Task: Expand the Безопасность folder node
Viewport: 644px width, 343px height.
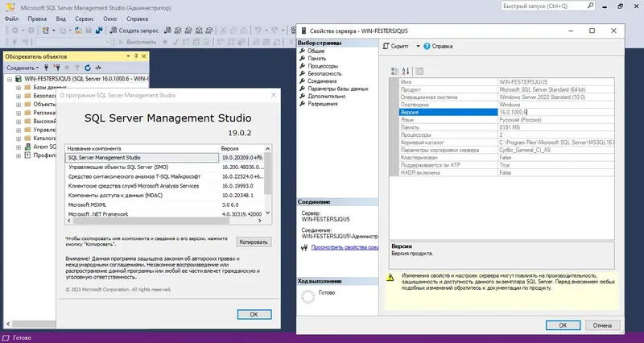Action: pos(19,96)
